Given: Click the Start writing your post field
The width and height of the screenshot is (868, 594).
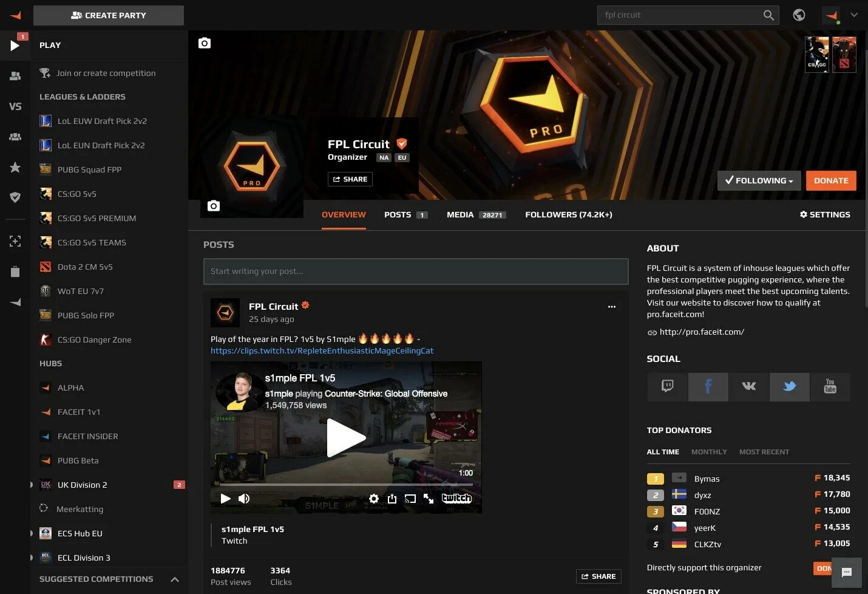Looking at the screenshot, I should (416, 271).
